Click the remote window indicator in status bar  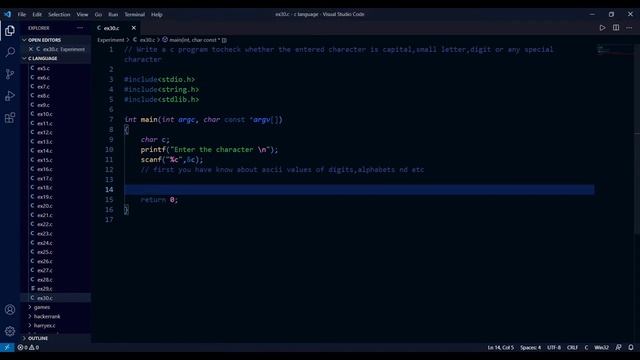7,347
